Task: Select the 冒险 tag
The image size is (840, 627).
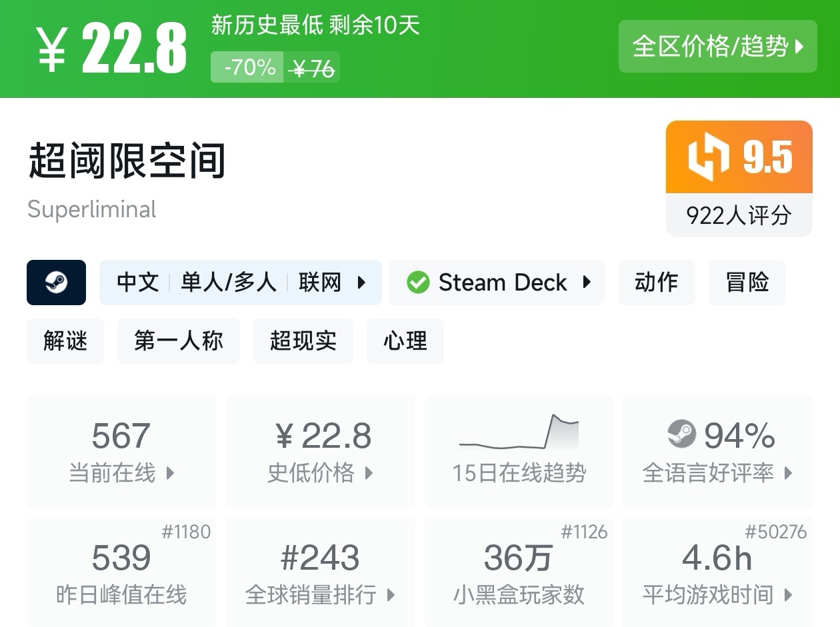Action: click(747, 283)
